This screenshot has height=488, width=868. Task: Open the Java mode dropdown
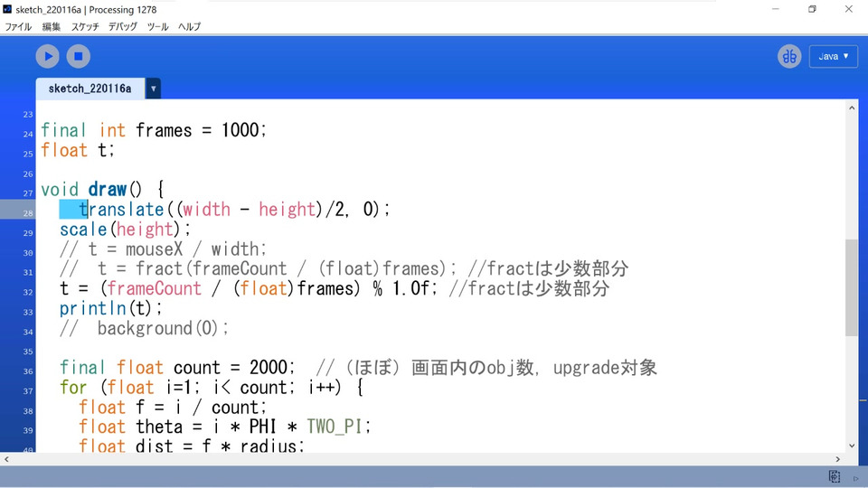click(833, 56)
